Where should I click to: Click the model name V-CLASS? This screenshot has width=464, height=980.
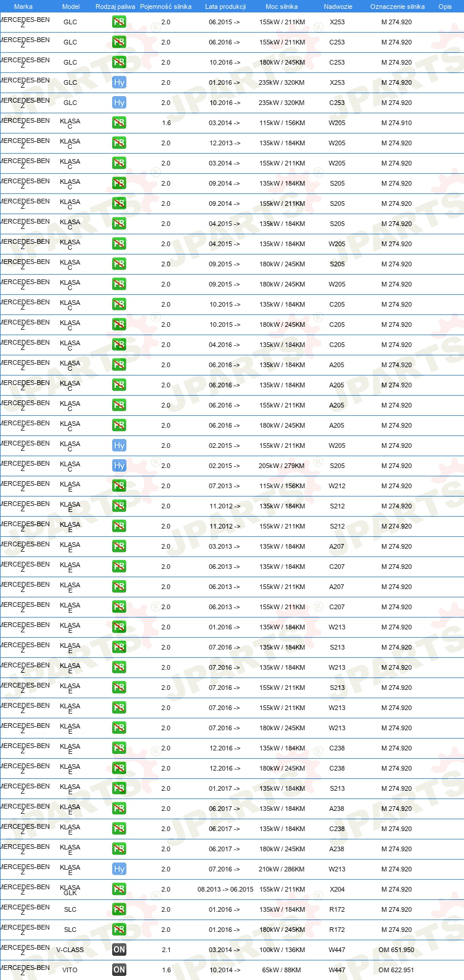tap(70, 950)
